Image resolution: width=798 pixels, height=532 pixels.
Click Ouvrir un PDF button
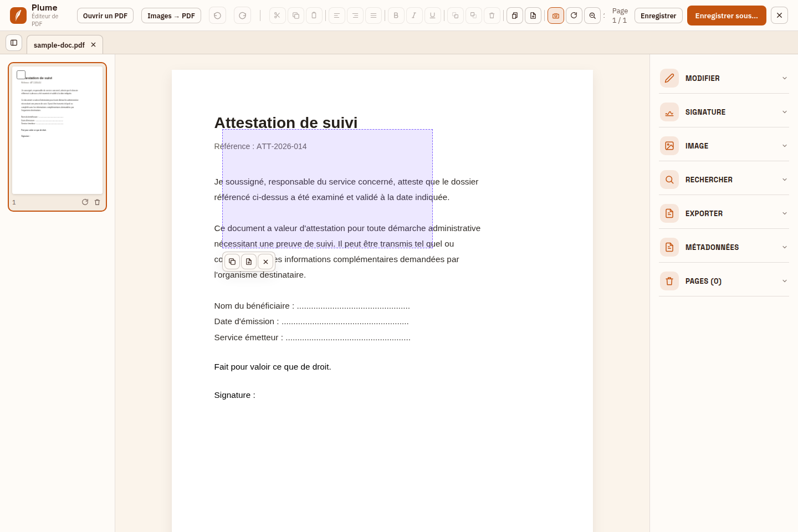tap(105, 16)
